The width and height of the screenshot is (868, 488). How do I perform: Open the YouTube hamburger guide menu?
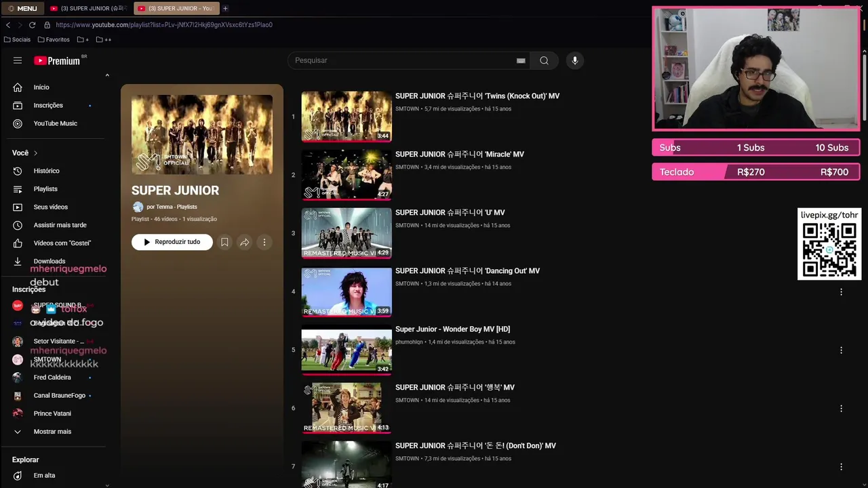(x=18, y=60)
